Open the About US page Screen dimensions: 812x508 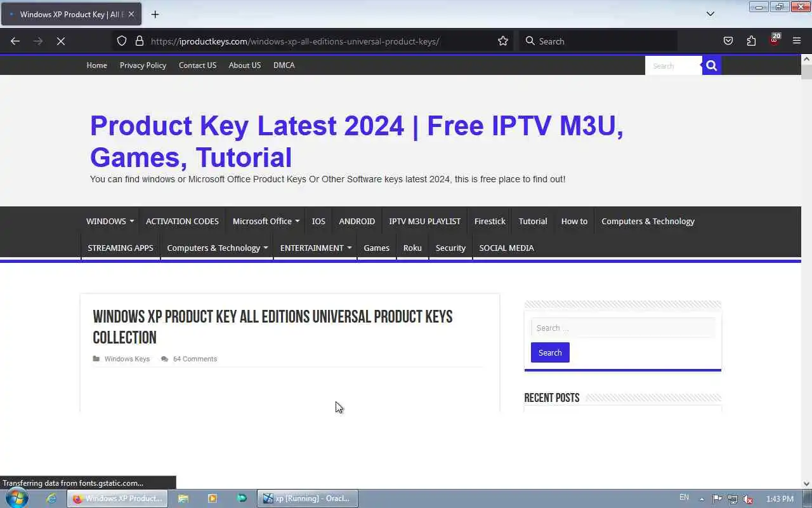click(x=245, y=65)
